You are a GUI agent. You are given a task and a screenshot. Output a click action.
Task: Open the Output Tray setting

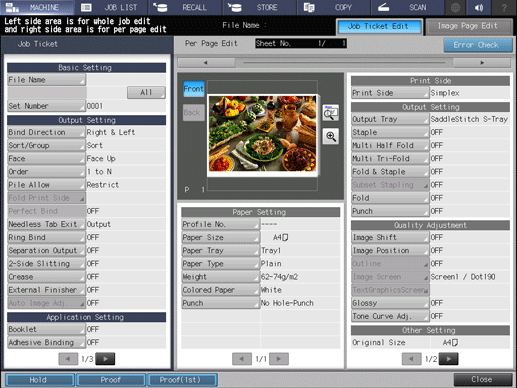click(390, 119)
